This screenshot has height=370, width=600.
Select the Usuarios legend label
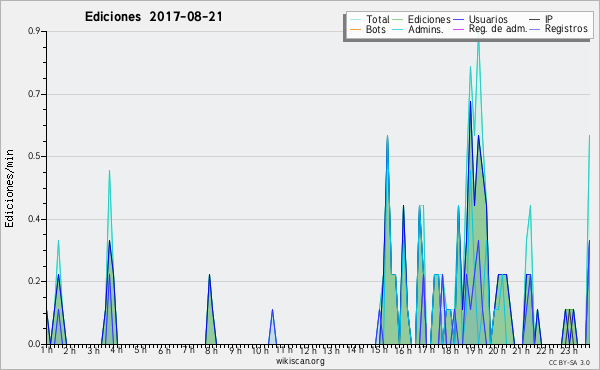(x=488, y=20)
